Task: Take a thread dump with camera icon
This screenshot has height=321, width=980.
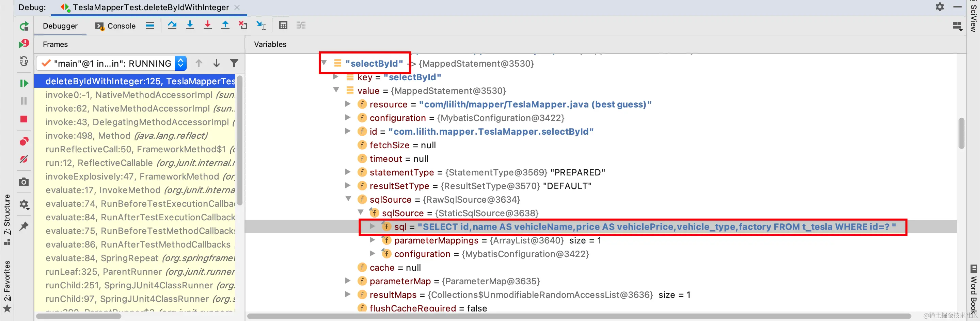Action: point(24,182)
